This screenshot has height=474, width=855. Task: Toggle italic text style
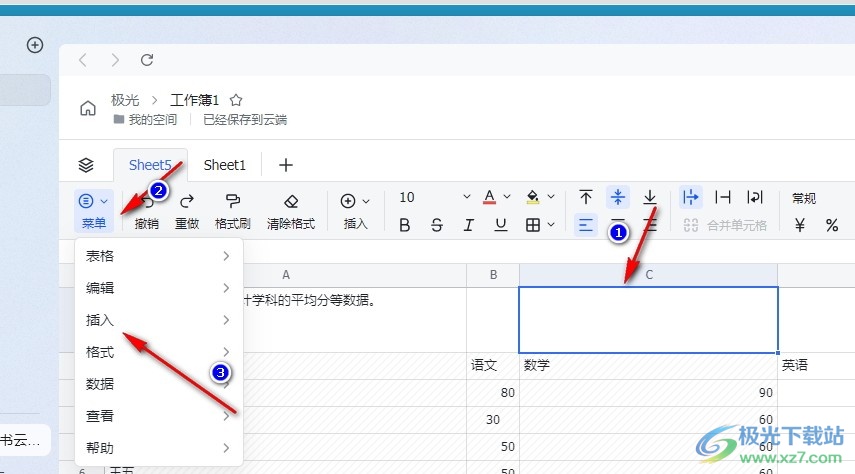[x=468, y=225]
